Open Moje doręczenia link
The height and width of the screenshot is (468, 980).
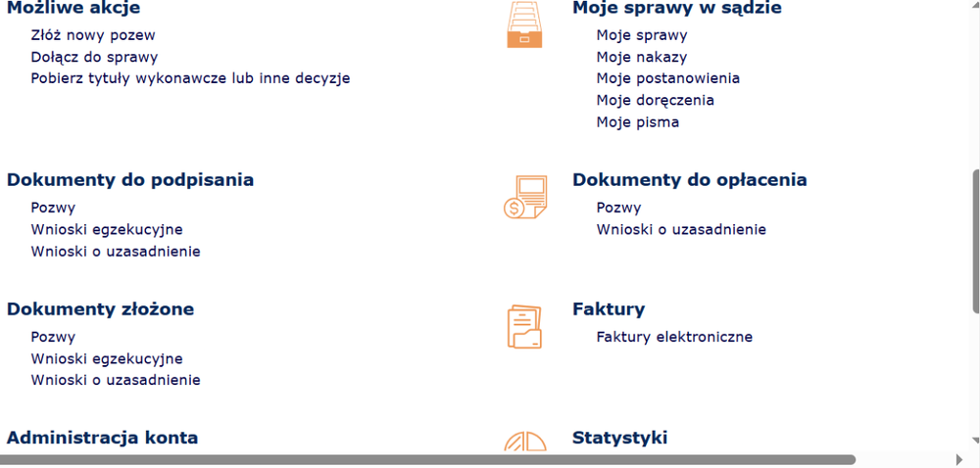click(655, 101)
